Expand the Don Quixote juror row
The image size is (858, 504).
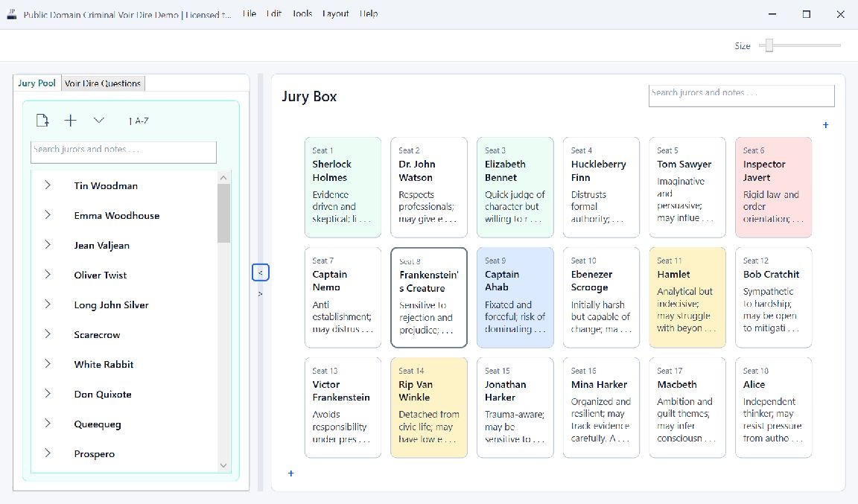point(48,394)
